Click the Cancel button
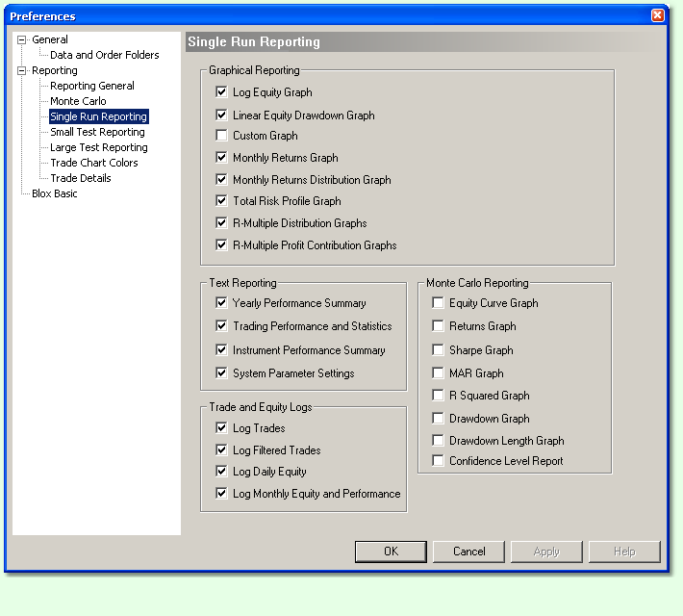 click(x=468, y=552)
